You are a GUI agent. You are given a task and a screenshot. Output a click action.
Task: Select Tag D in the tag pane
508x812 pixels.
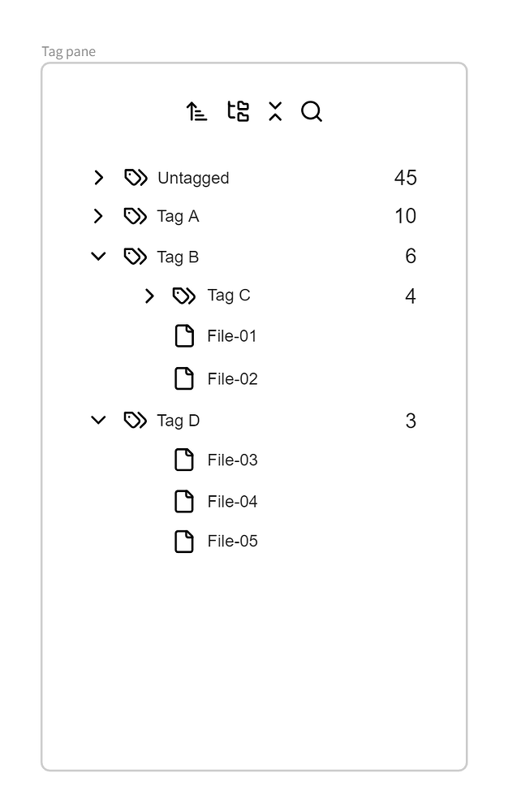178,421
